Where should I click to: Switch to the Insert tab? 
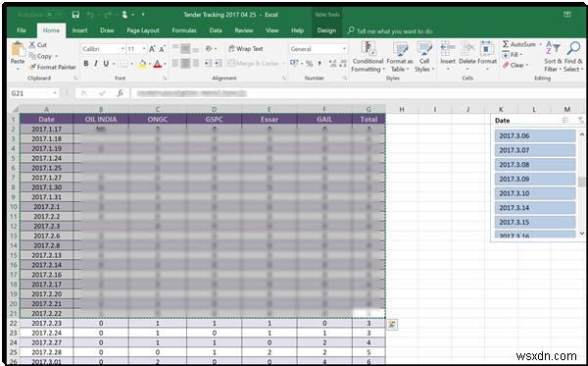(79, 30)
